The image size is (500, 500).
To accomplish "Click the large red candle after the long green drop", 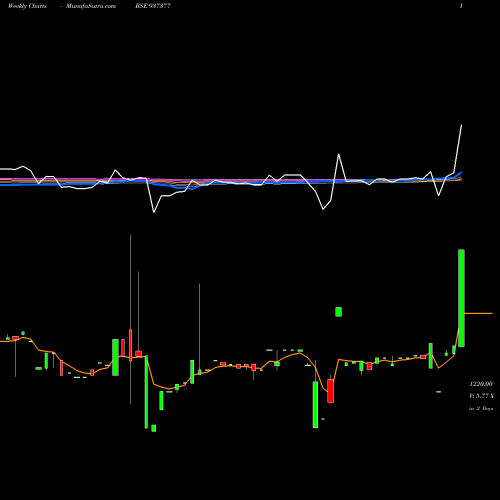I will tap(330, 391).
